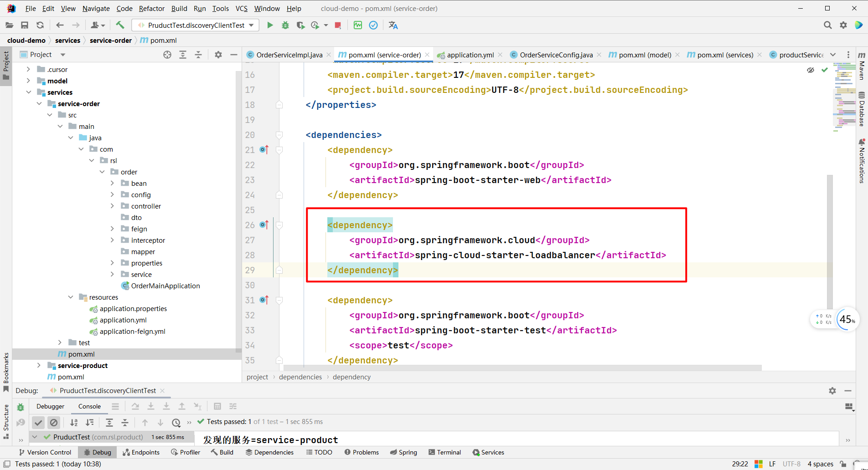The height and width of the screenshot is (470, 868).
Task: Collapse the service-order module
Action: pyautogui.click(x=39, y=104)
